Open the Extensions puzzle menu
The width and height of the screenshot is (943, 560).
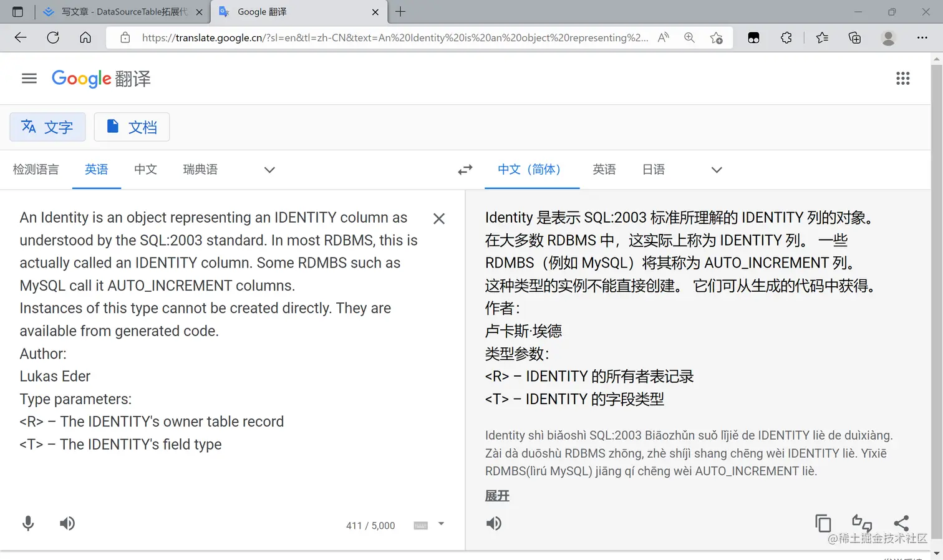(x=786, y=37)
